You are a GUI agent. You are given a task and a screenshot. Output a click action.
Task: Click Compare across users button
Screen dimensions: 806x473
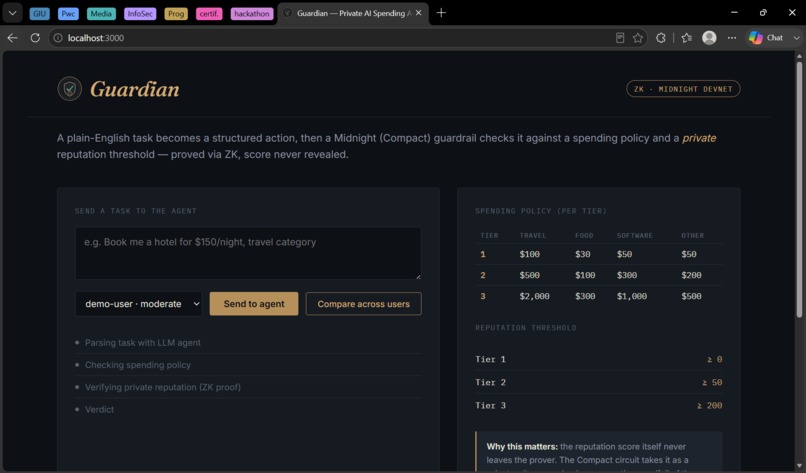pyautogui.click(x=363, y=304)
